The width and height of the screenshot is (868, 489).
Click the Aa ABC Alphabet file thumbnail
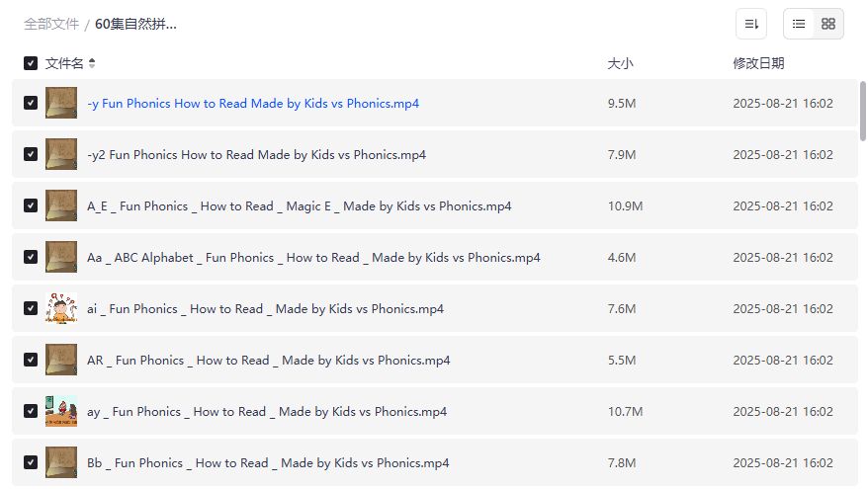point(61,257)
